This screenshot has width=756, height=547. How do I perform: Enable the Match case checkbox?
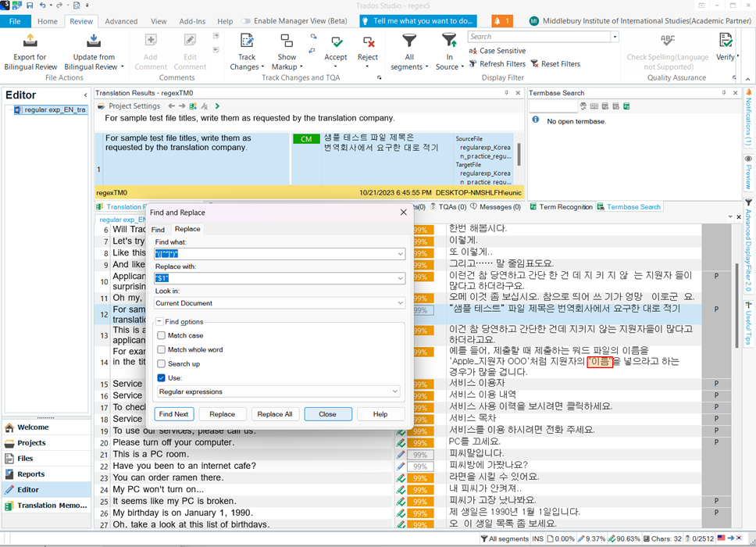(x=162, y=335)
